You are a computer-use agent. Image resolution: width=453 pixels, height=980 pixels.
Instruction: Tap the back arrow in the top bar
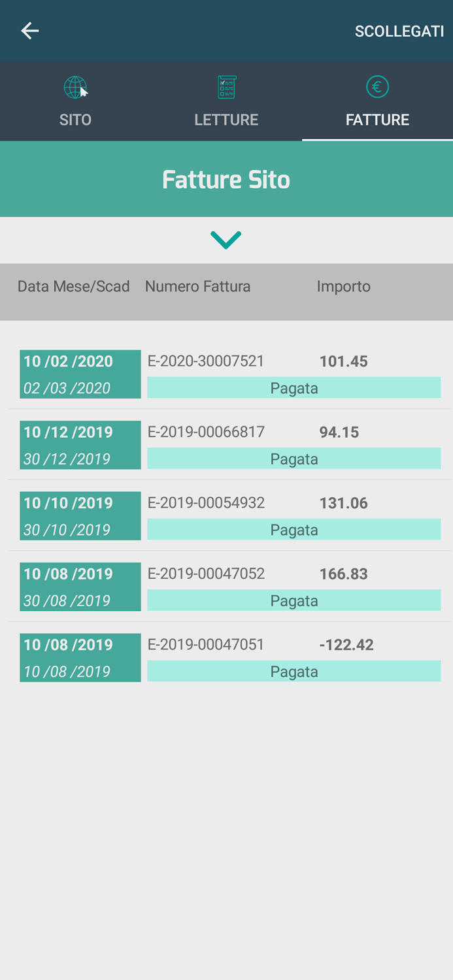[29, 31]
